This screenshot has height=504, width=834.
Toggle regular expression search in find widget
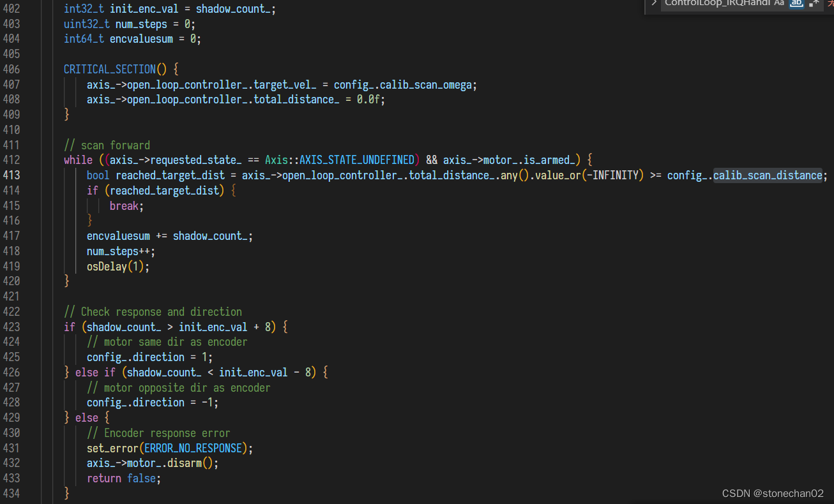[x=814, y=3]
